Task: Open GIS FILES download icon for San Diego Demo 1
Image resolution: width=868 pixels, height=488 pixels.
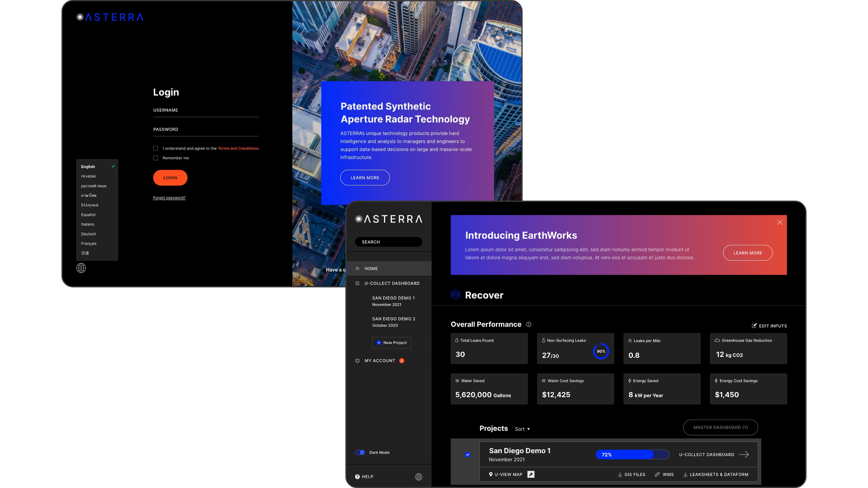Action: 620,474
